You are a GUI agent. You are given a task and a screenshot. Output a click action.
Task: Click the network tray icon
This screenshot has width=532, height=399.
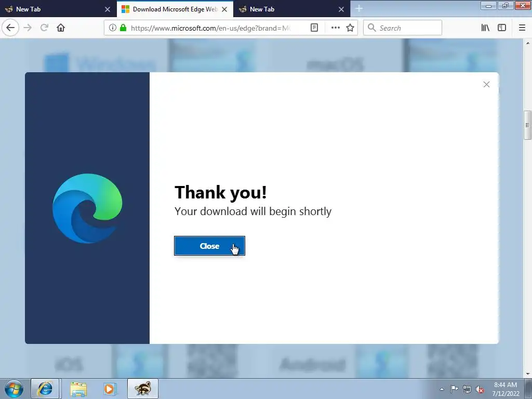click(467, 389)
